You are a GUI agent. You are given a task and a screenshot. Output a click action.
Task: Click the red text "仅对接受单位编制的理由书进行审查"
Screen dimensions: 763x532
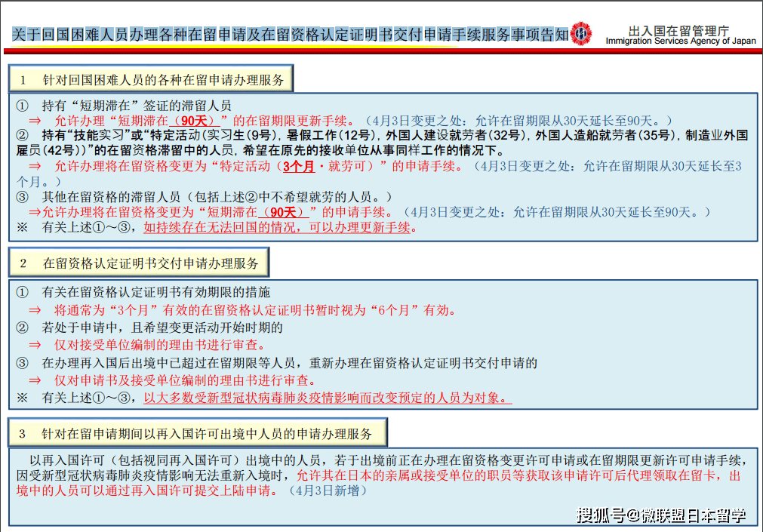tap(159, 345)
